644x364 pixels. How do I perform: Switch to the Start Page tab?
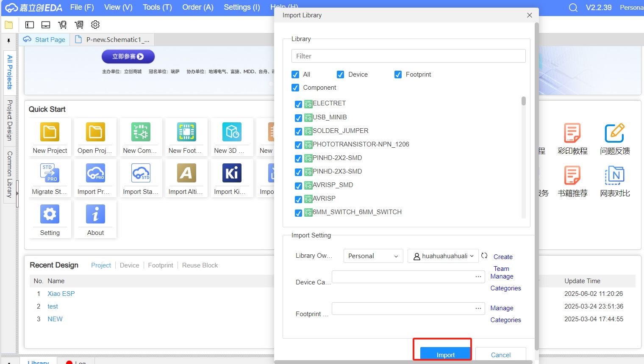(x=44, y=39)
